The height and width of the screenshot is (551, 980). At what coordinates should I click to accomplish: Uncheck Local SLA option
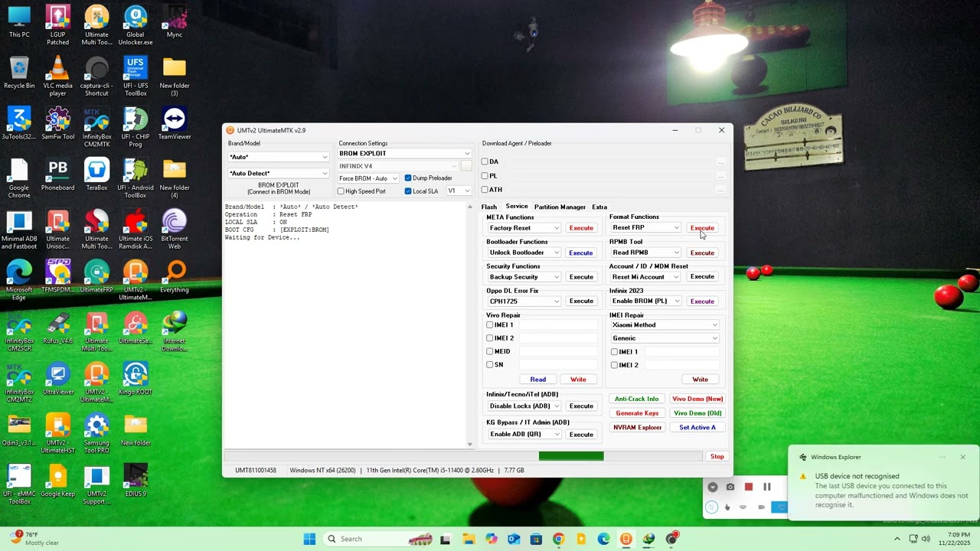408,191
